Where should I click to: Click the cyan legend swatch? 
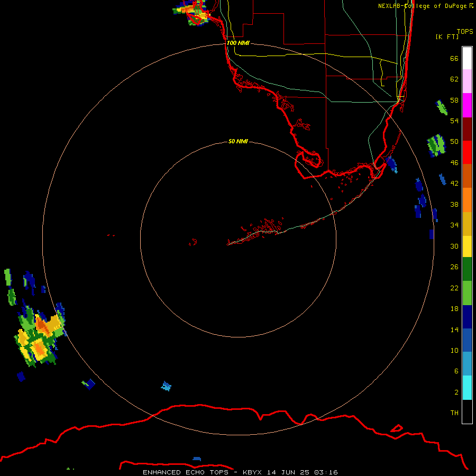467,388
